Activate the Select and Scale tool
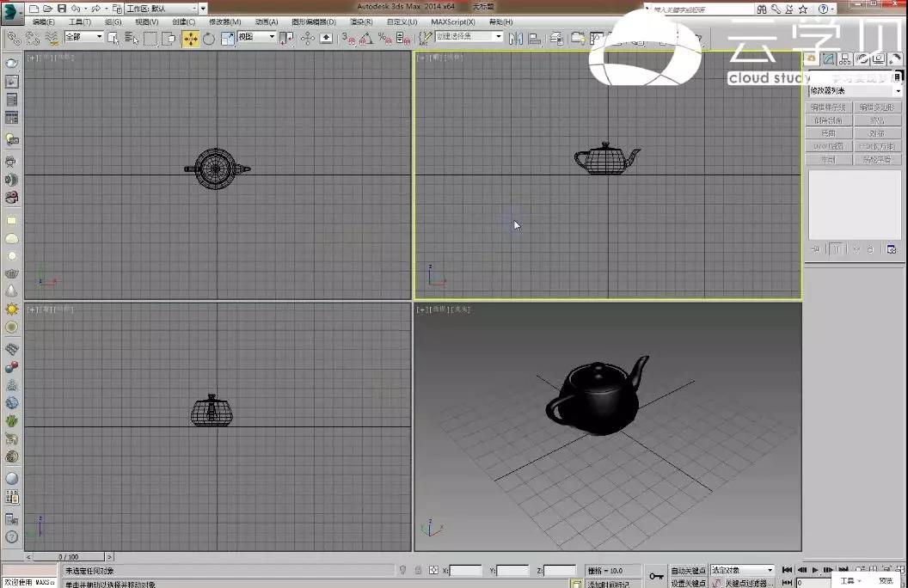 click(x=228, y=39)
